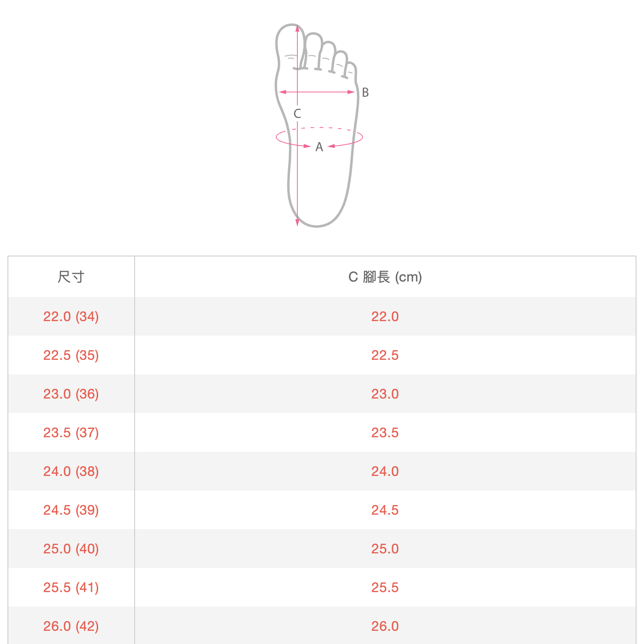Image resolution: width=644 pixels, height=644 pixels.
Task: Click foot length value 22.0
Action: 385,316
